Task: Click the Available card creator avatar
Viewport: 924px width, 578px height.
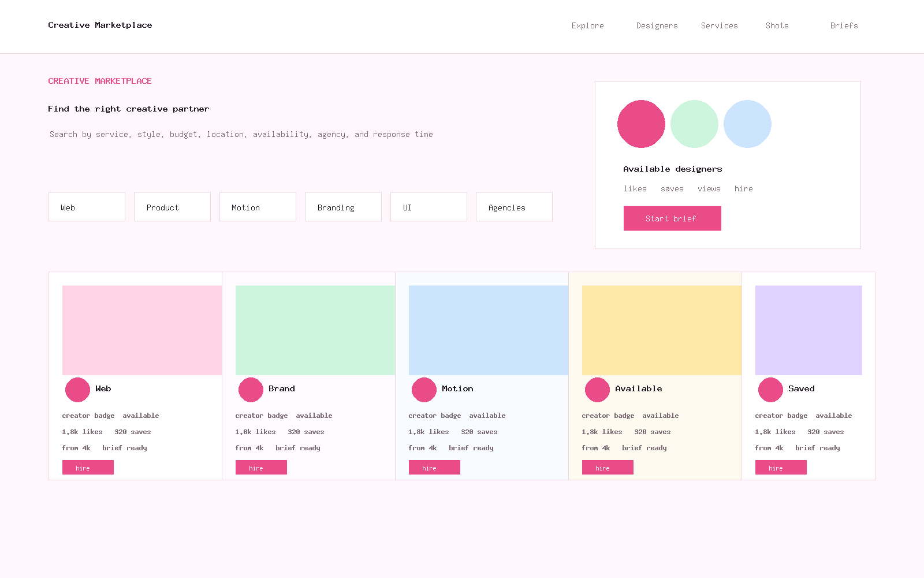Action: point(597,390)
